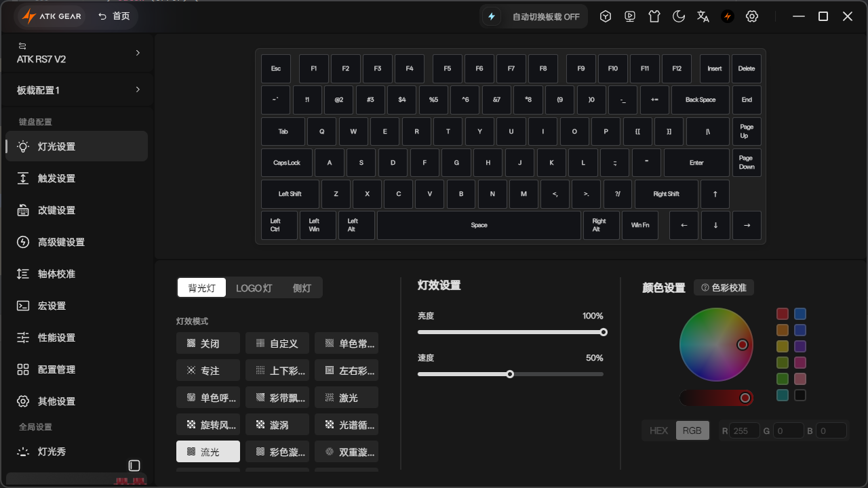Open the settings gear in title bar
This screenshot has height=488, width=868.
(x=752, y=16)
